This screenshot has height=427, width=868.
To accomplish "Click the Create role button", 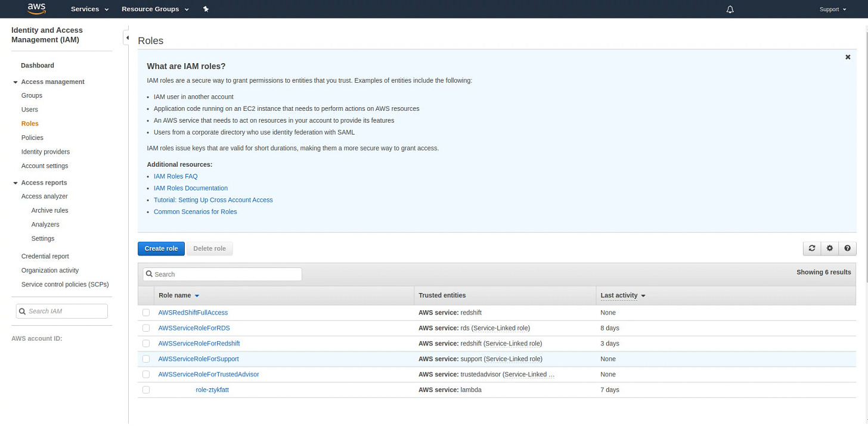I will [161, 248].
